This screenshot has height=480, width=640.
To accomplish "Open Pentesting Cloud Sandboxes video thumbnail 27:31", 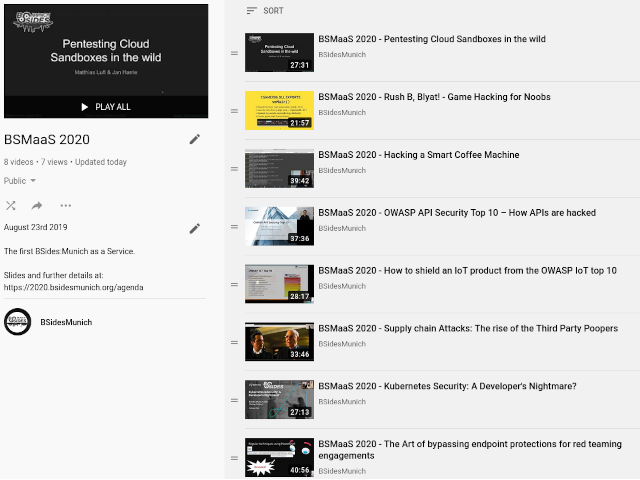I will (x=280, y=53).
